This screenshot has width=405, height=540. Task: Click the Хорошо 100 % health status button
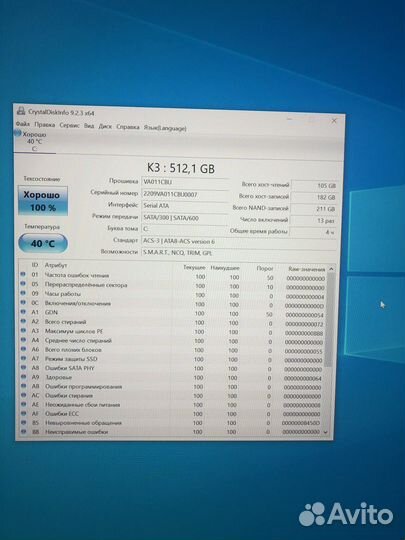click(x=43, y=201)
